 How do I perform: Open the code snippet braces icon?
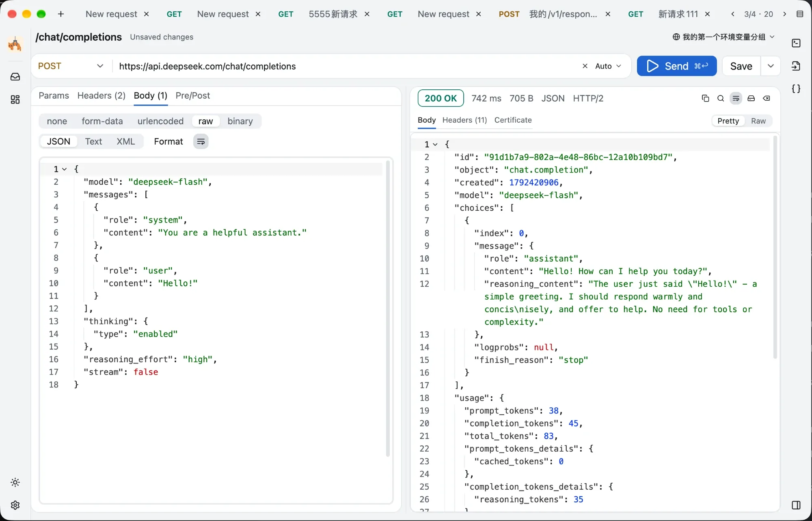pyautogui.click(x=796, y=89)
